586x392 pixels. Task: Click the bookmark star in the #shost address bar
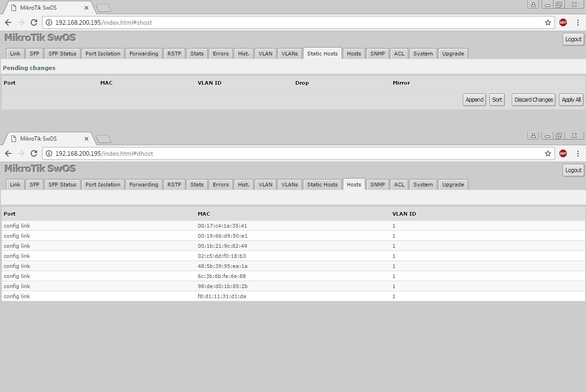click(x=548, y=22)
